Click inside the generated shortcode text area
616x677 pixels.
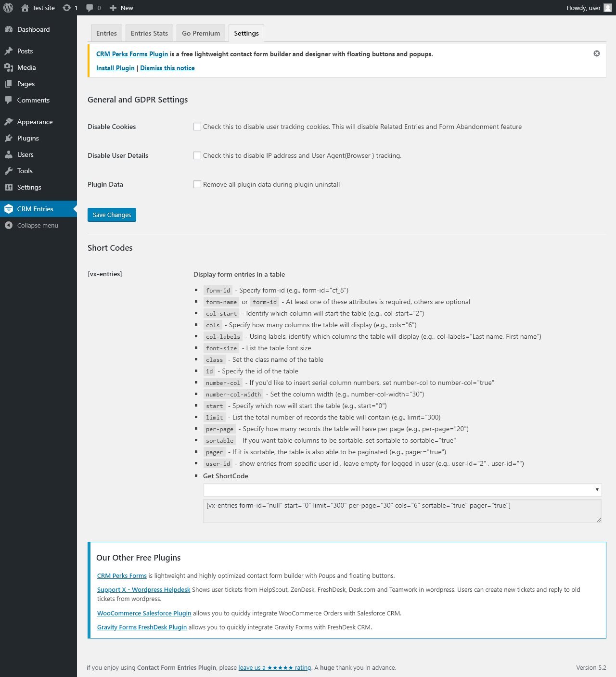tap(402, 511)
